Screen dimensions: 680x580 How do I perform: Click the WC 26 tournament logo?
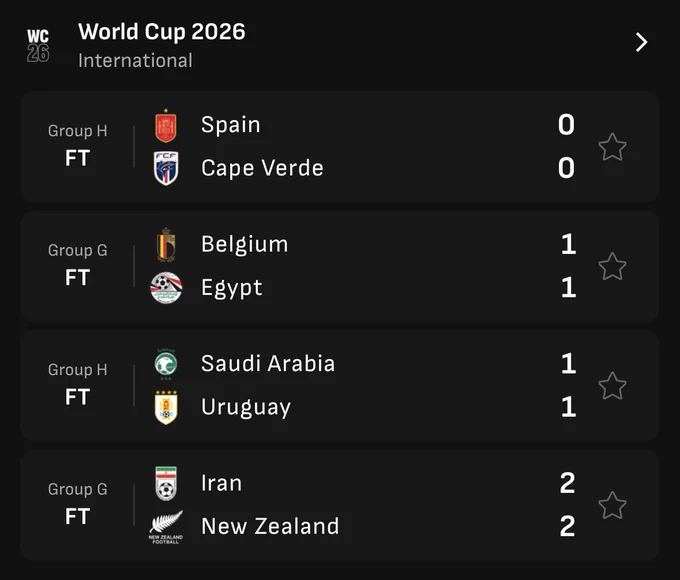38,46
